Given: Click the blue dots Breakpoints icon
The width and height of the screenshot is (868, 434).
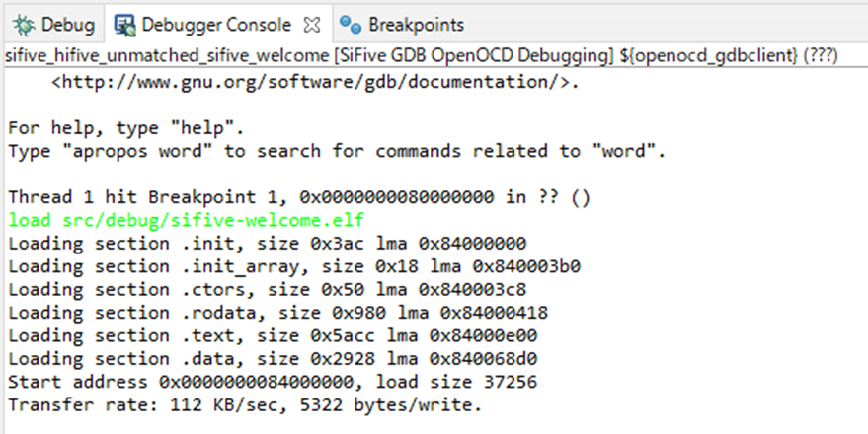Looking at the screenshot, I should pos(351,25).
